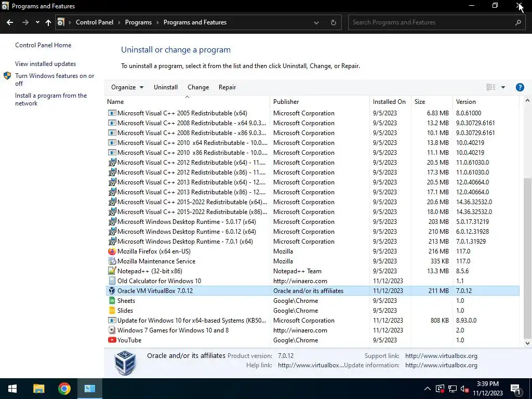The height and width of the screenshot is (399, 532).
Task: Click the scroll down arrow of the list
Action: (527, 343)
